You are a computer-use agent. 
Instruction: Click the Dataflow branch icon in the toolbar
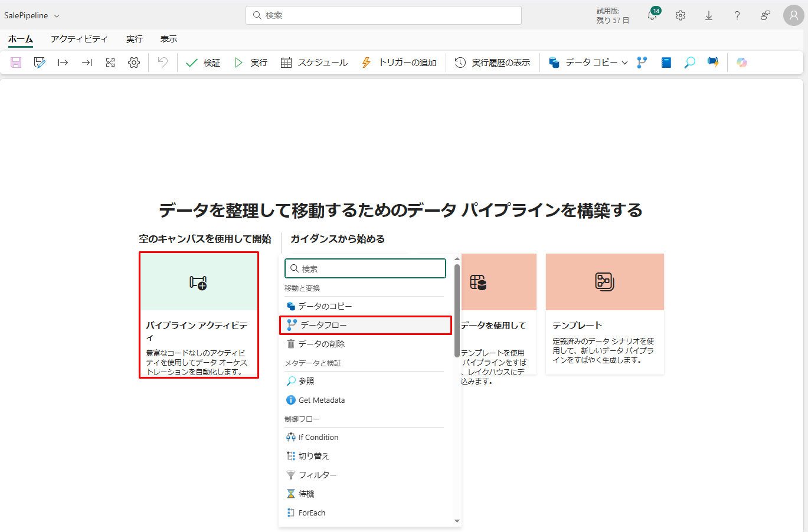[x=642, y=63]
